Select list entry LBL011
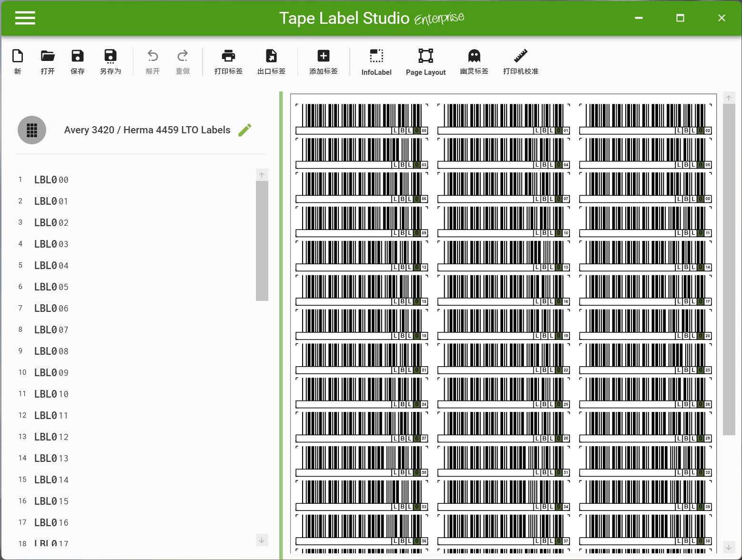The image size is (742, 560). tap(51, 415)
